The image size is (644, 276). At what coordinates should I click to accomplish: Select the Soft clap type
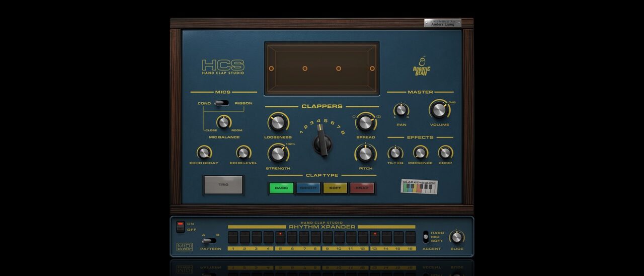335,188
